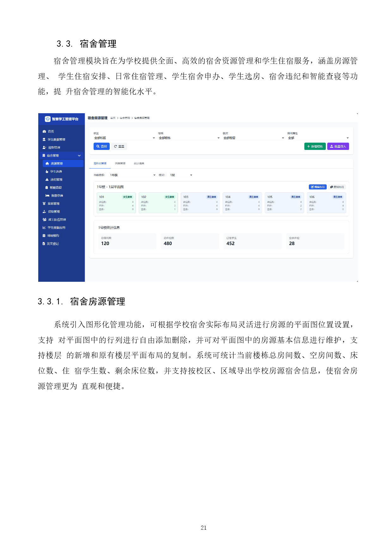This screenshot has height=555, width=392.
Task: Click the 总房间数 120 statistic
Action: point(127,241)
